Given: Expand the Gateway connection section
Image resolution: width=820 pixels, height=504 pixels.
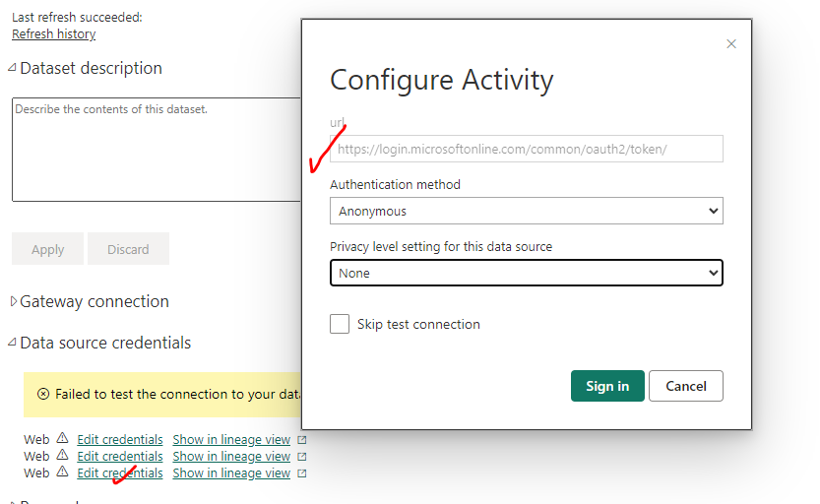Looking at the screenshot, I should (13, 301).
